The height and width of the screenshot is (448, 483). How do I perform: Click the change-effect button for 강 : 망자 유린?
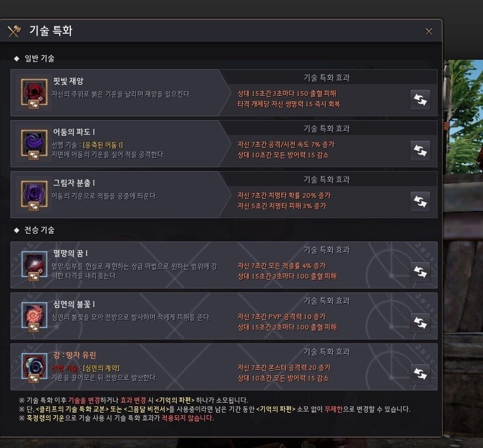click(x=420, y=373)
